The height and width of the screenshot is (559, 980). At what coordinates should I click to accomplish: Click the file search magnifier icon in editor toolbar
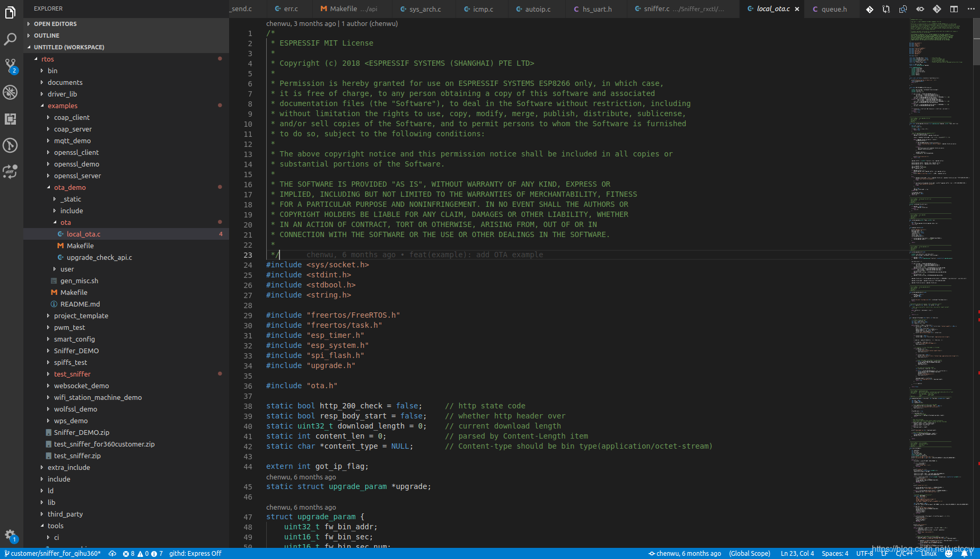pos(903,9)
